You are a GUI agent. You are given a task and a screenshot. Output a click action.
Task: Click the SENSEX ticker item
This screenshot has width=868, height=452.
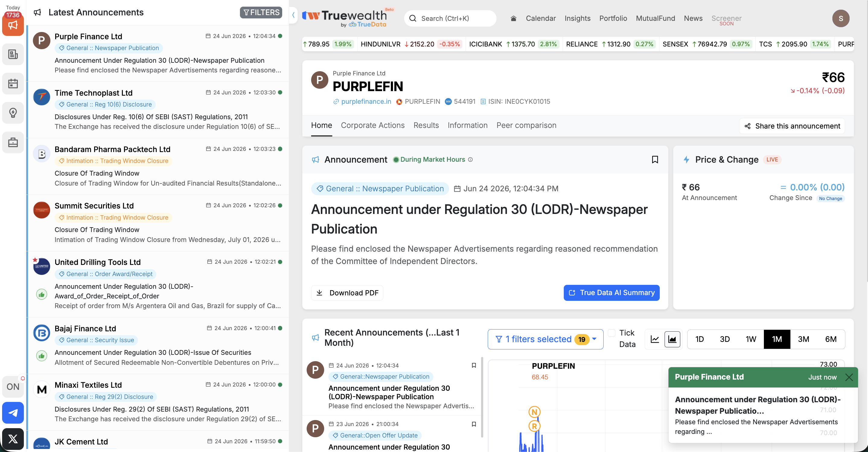point(707,44)
